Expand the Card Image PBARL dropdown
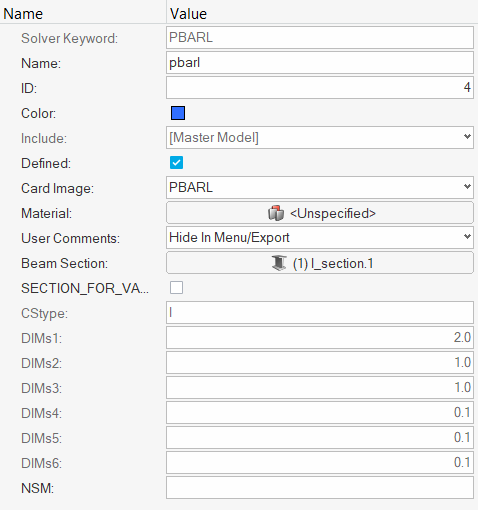The height and width of the screenshot is (510, 478). coord(320,187)
